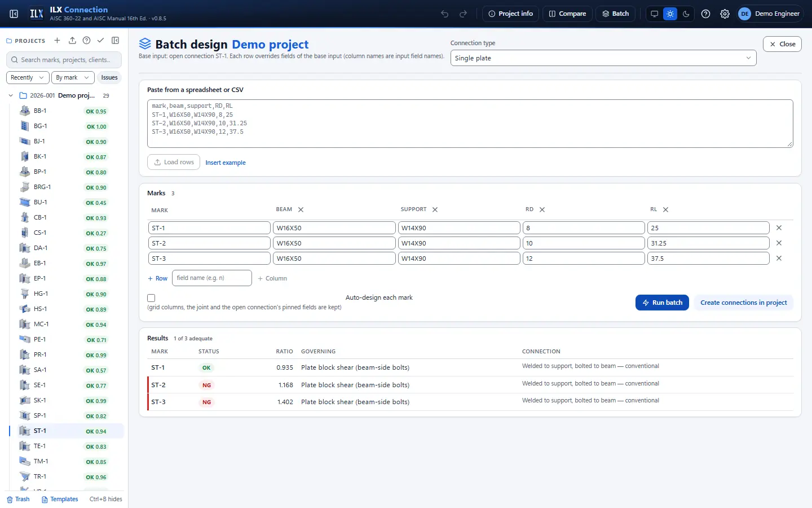
Task: Remove the SUPPORT column
Action: [x=435, y=209]
